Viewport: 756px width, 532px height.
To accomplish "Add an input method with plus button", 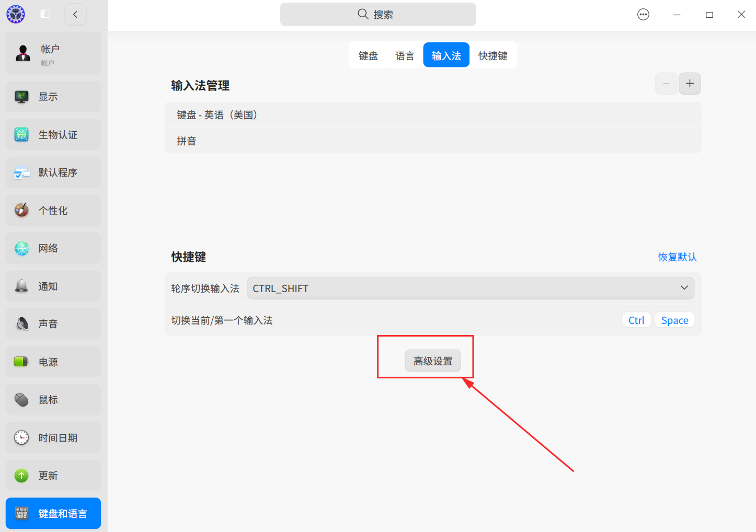I will (690, 84).
